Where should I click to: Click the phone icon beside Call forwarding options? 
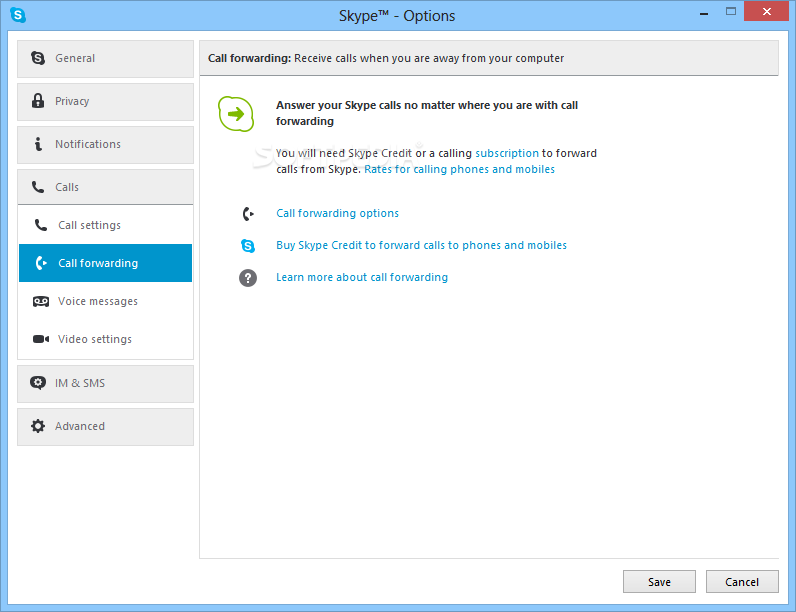tap(248, 214)
